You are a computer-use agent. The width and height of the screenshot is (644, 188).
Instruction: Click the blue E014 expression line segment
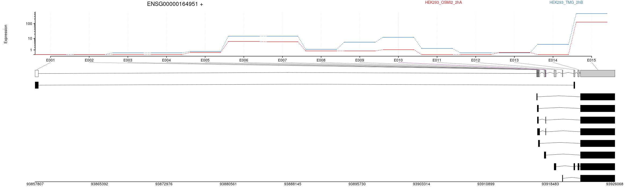point(553,44)
